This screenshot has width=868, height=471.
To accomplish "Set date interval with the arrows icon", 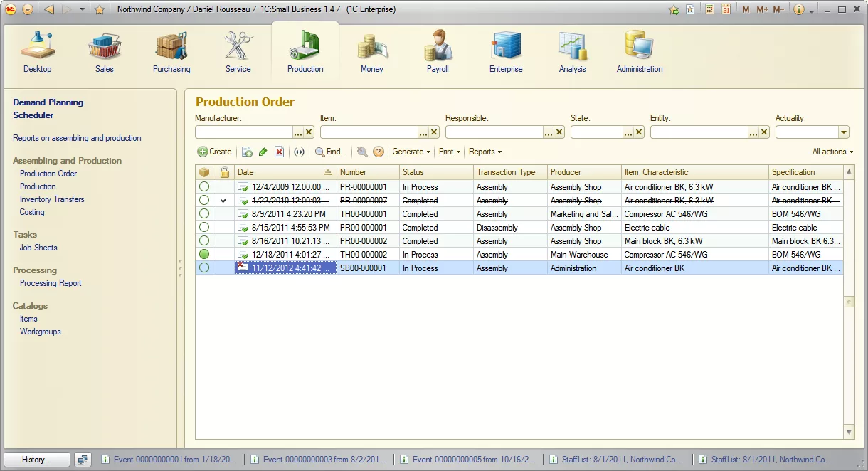I will pos(299,152).
